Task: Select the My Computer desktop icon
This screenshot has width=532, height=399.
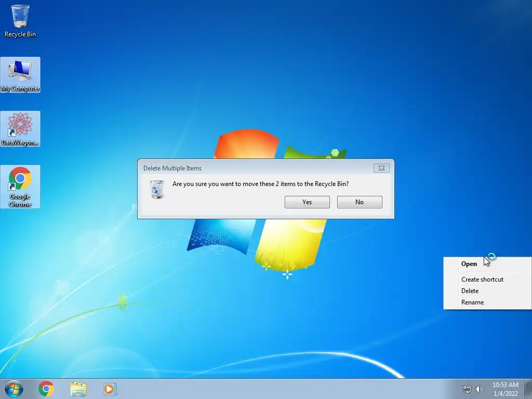Action: [20, 75]
